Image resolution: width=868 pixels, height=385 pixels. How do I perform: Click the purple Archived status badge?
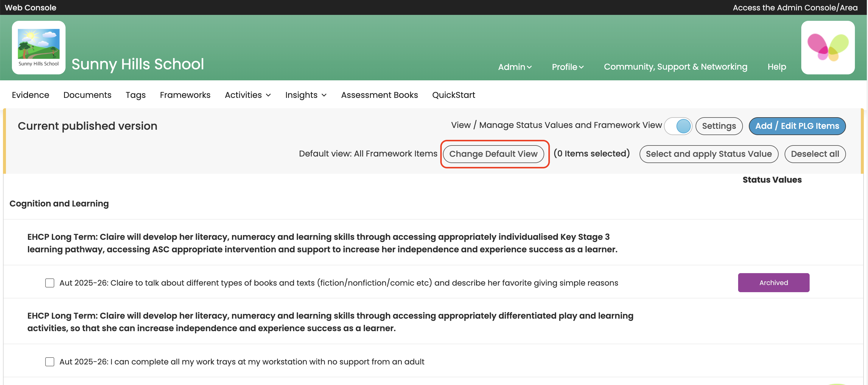pyautogui.click(x=773, y=282)
